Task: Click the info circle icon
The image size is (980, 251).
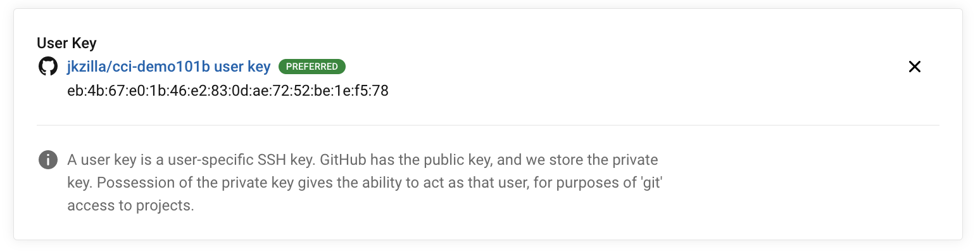Action: point(48,160)
